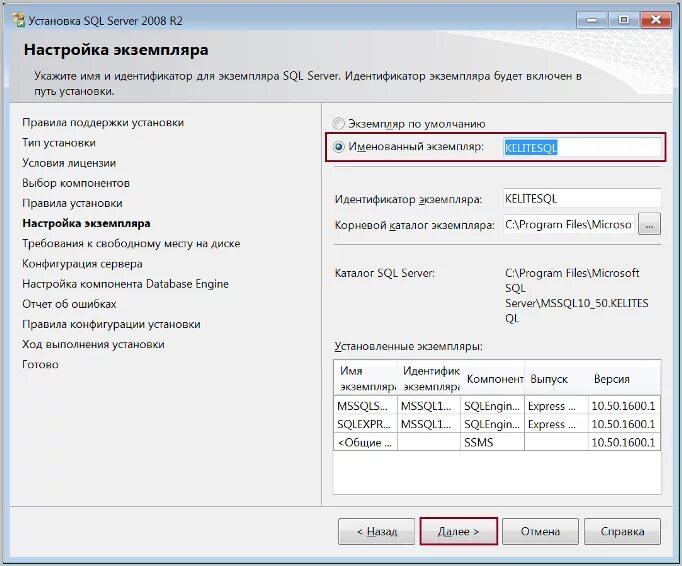Select the default instance radio button
Image resolution: width=682 pixels, height=566 pixels.
(x=339, y=124)
